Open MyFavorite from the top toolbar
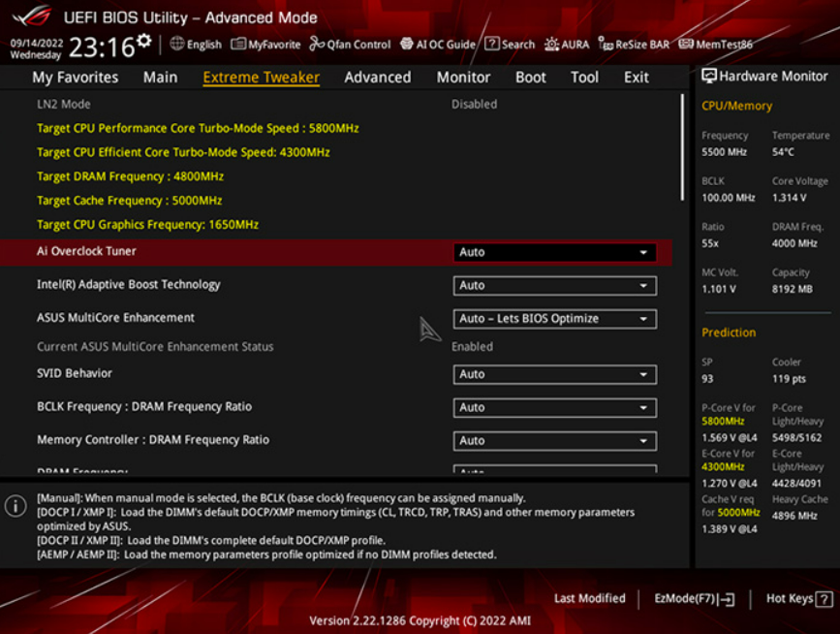 265,45
